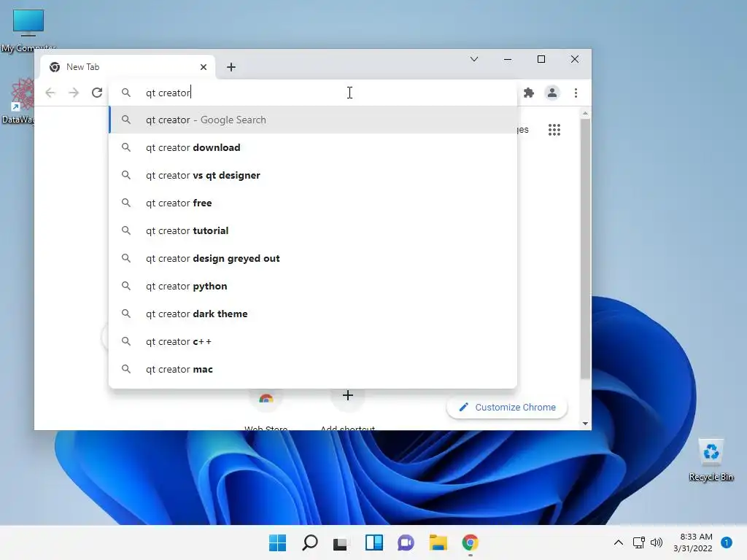The height and width of the screenshot is (560, 747).
Task: Select suggestion qt creator free
Action: point(313,203)
